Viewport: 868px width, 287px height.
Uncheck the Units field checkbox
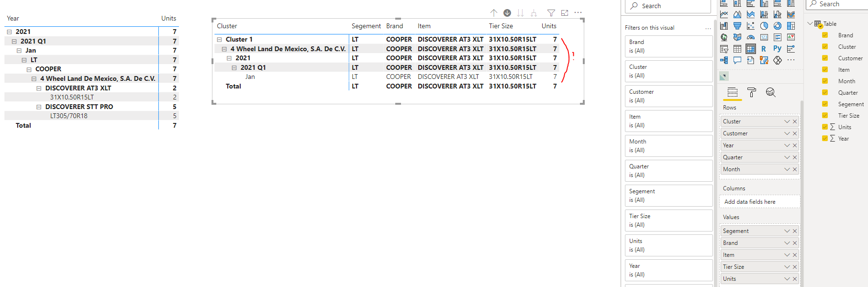pyautogui.click(x=825, y=127)
